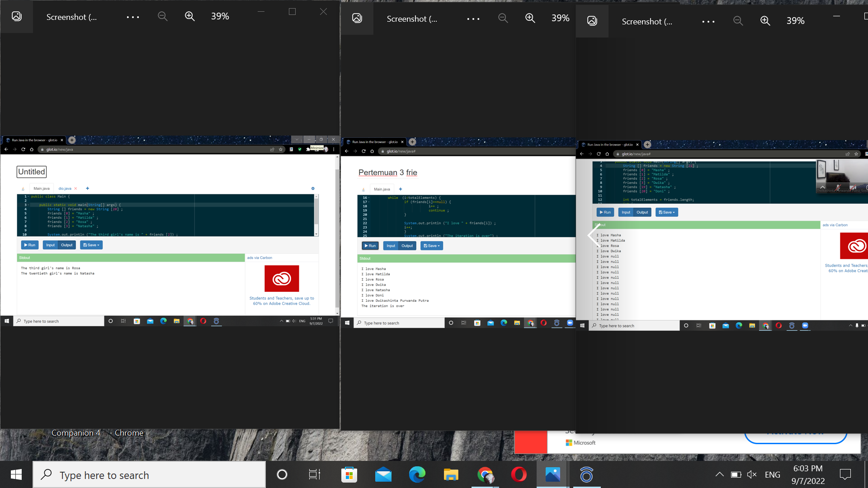Click the bookmark star in Chrome's address bar
The width and height of the screenshot is (868, 488).
click(x=281, y=149)
